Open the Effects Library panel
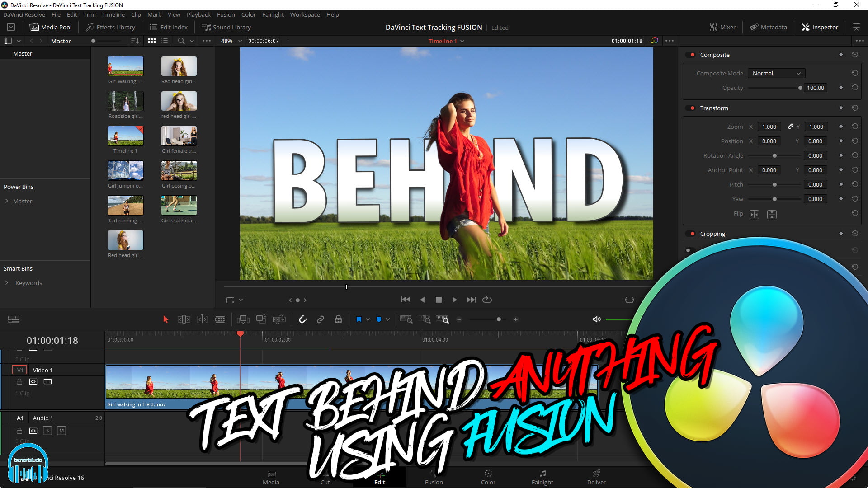 (x=110, y=27)
